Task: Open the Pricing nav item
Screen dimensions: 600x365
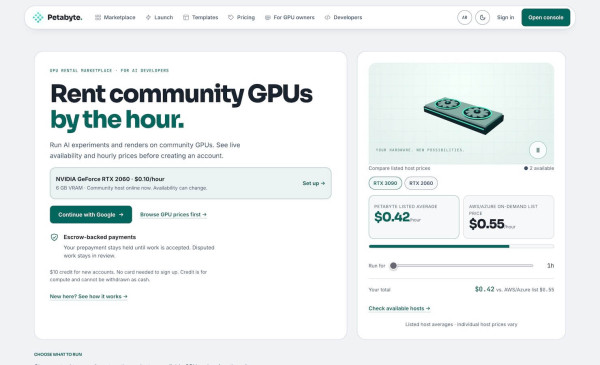Action: 241,17
